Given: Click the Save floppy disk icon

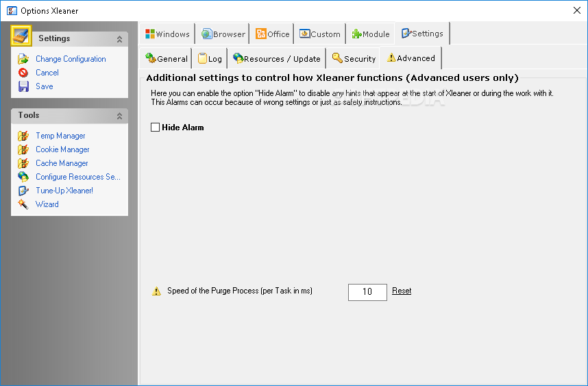Looking at the screenshot, I should pyautogui.click(x=23, y=86).
